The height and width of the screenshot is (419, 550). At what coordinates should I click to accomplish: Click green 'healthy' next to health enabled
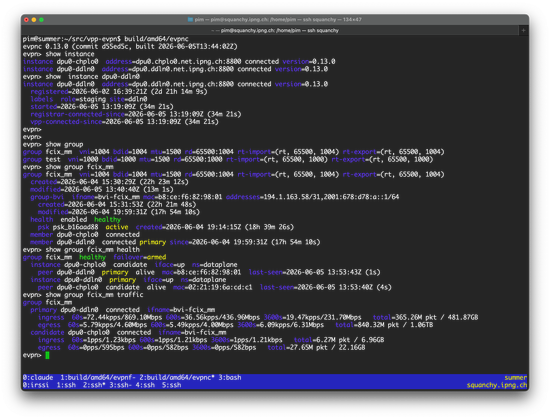click(x=108, y=219)
